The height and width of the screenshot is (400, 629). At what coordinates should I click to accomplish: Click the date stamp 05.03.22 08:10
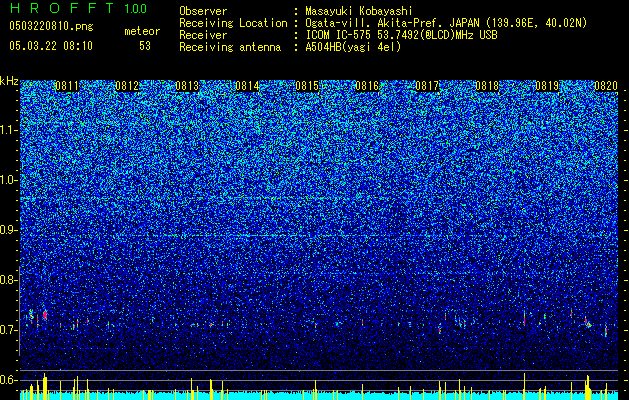pyautogui.click(x=51, y=46)
